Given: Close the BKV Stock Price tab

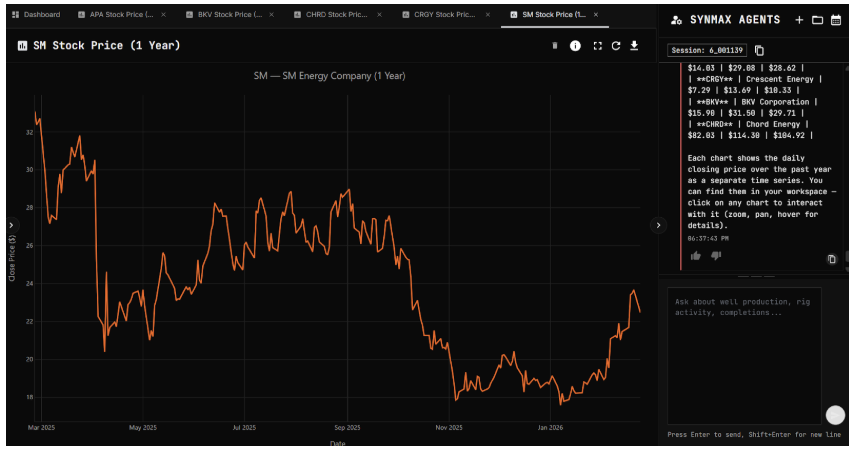Looking at the screenshot, I should point(272,15).
